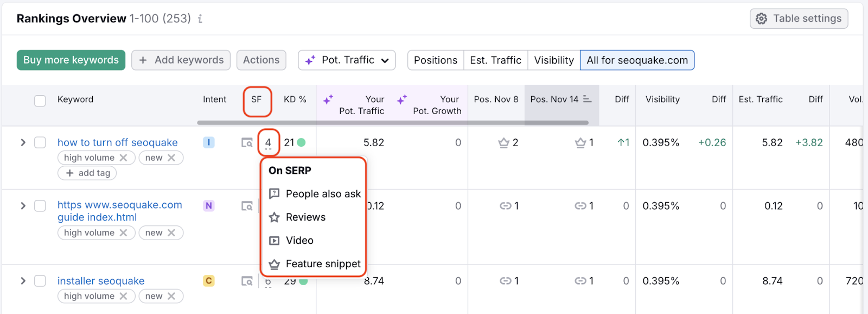Select the installer seoquake row checkbox
The image size is (868, 314).
[40, 281]
